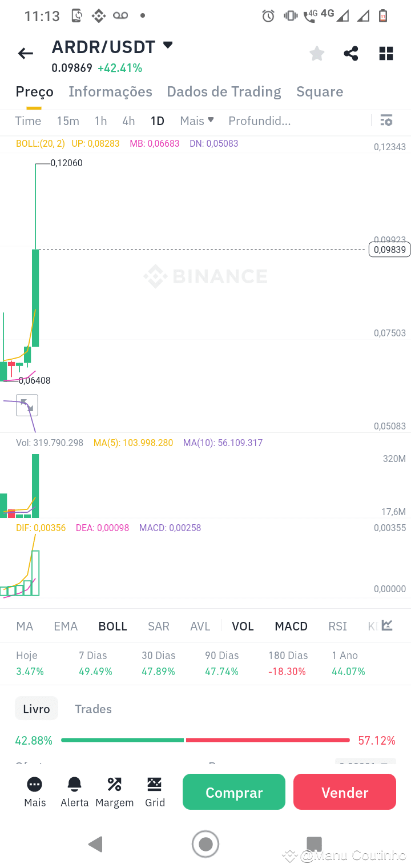
Task: Toggle the BOLL indicator overlay
Action: pos(112,626)
